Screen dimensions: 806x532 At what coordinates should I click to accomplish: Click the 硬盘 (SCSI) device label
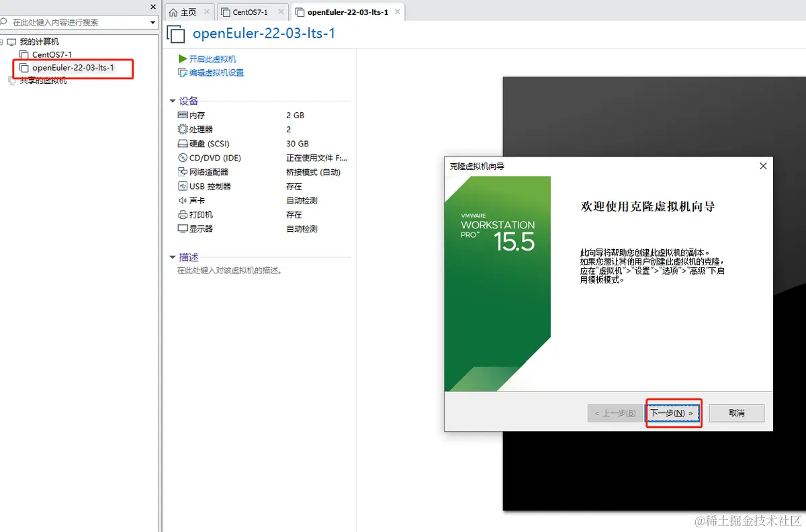(x=210, y=144)
